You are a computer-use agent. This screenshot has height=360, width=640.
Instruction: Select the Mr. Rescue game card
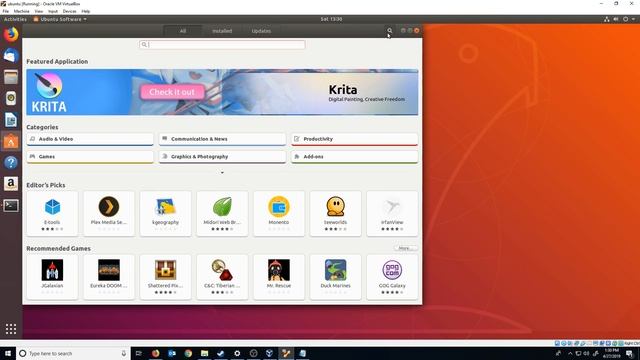[x=279, y=277]
